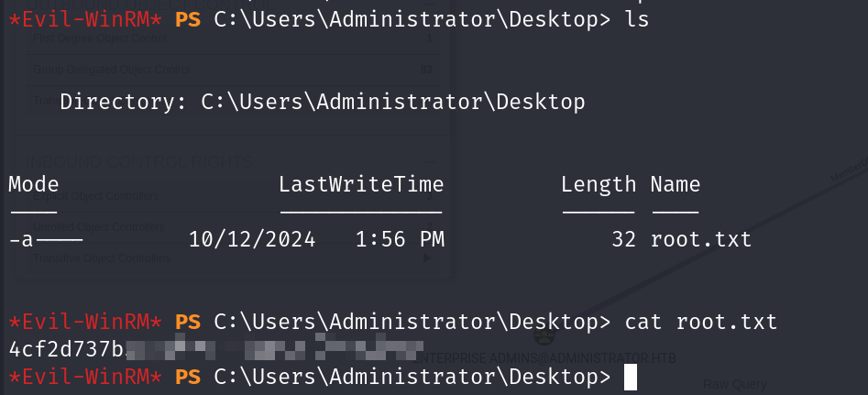Click the Mode column header
Image resolution: width=868 pixels, height=395 pixels.
click(34, 184)
